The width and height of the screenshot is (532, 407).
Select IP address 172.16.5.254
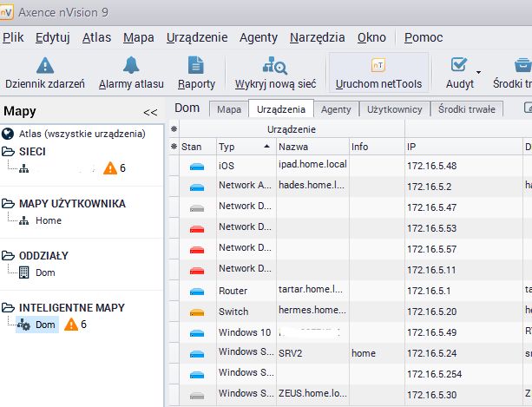[x=434, y=374]
